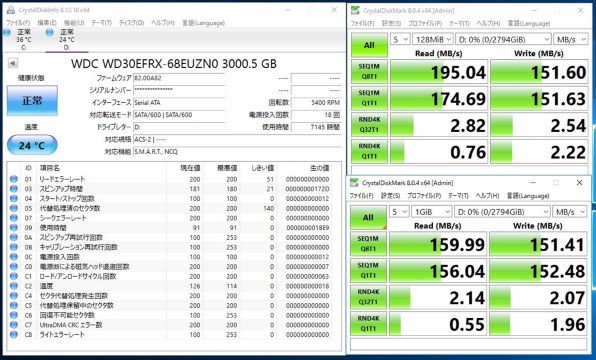
Task: Click status circle for C2 温度
Action: click(x=14, y=286)
